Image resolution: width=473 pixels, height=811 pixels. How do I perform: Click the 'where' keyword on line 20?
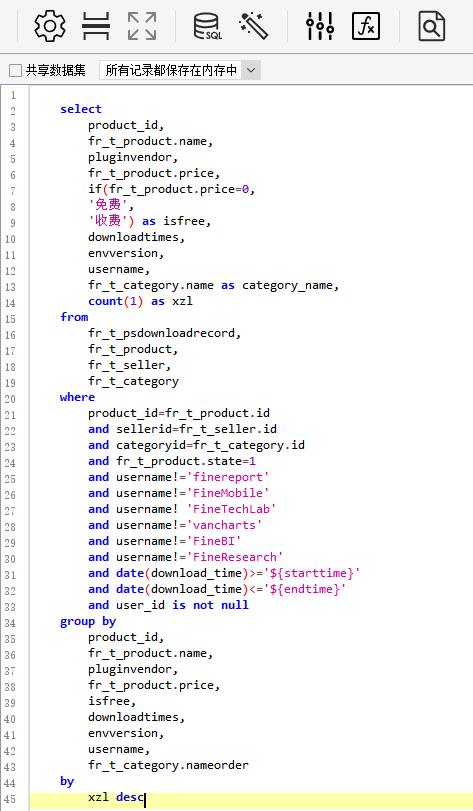click(78, 397)
